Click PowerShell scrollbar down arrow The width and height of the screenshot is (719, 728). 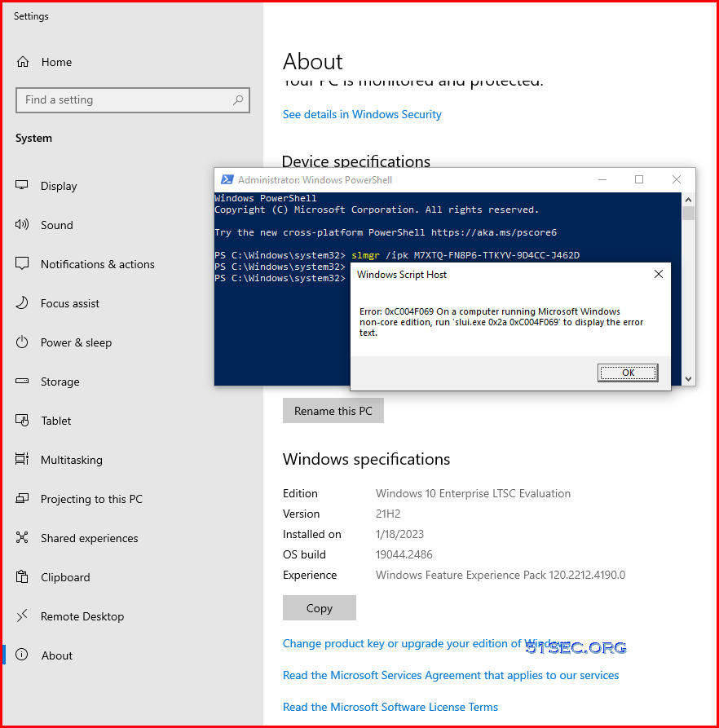[x=688, y=379]
